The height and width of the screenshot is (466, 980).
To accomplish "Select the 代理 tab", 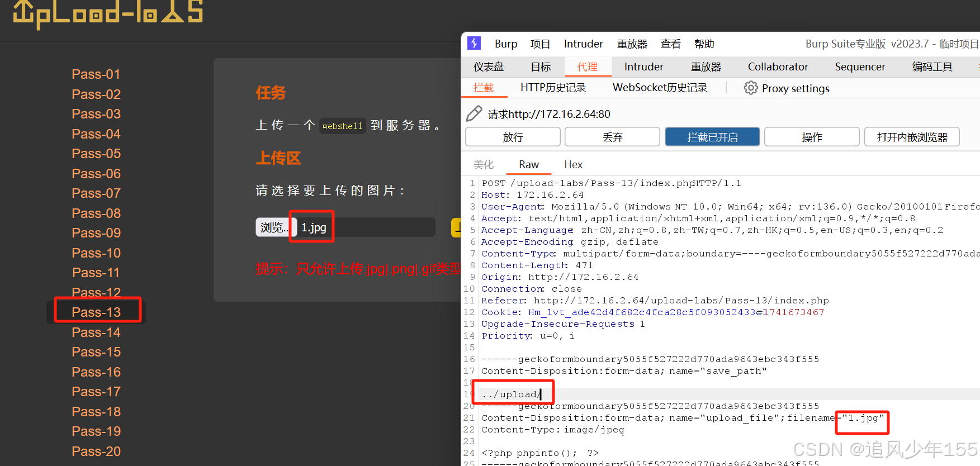I will coord(588,67).
